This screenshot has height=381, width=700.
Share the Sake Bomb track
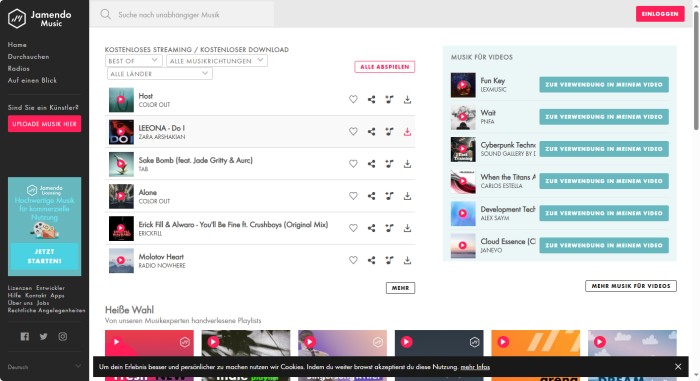[371, 163]
